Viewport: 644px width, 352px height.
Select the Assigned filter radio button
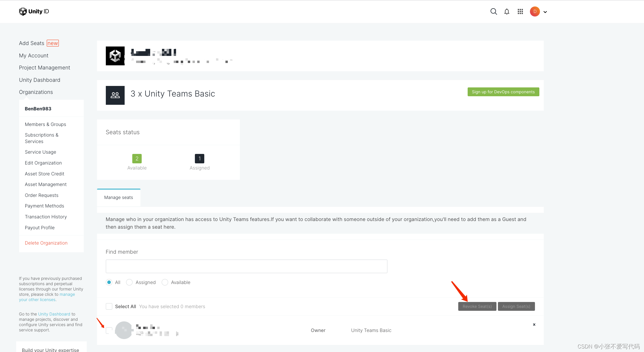129,282
